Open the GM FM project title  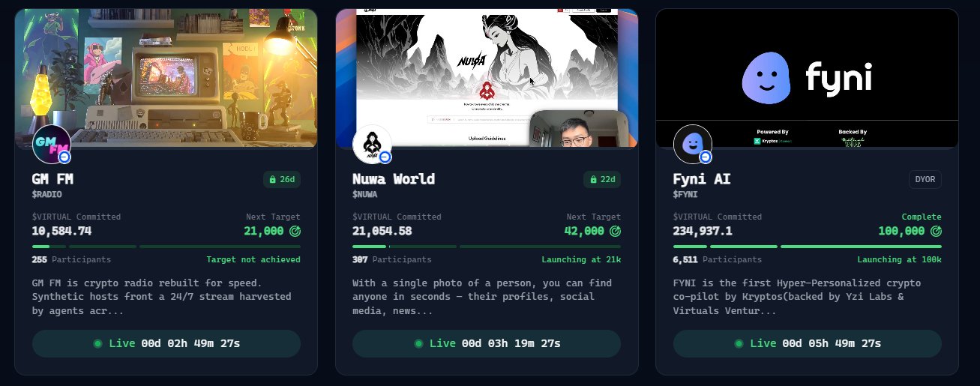52,179
